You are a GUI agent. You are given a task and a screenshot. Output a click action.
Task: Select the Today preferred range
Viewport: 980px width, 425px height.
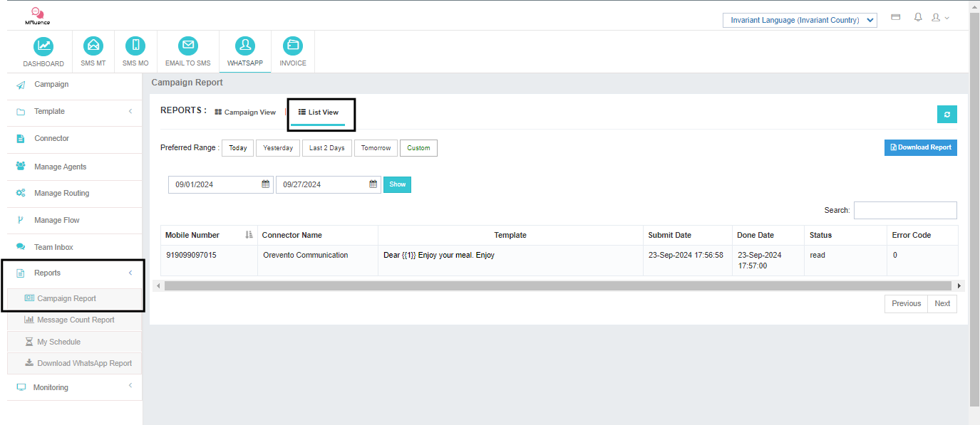click(238, 148)
